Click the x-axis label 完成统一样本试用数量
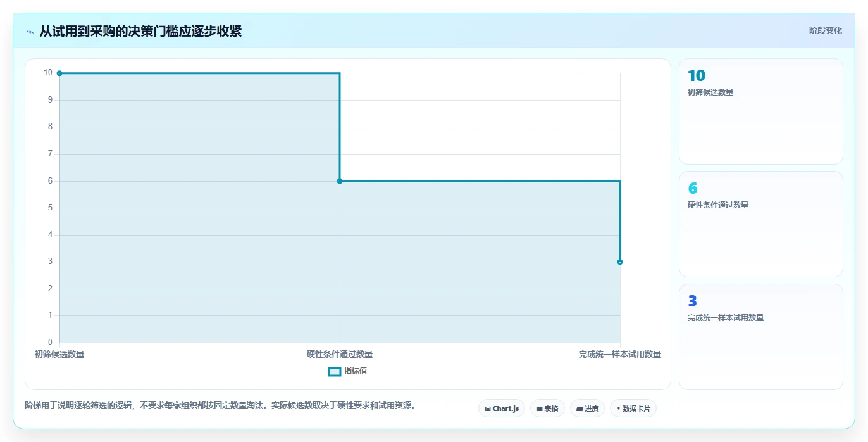Screen dimensions: 868x442 620,354
